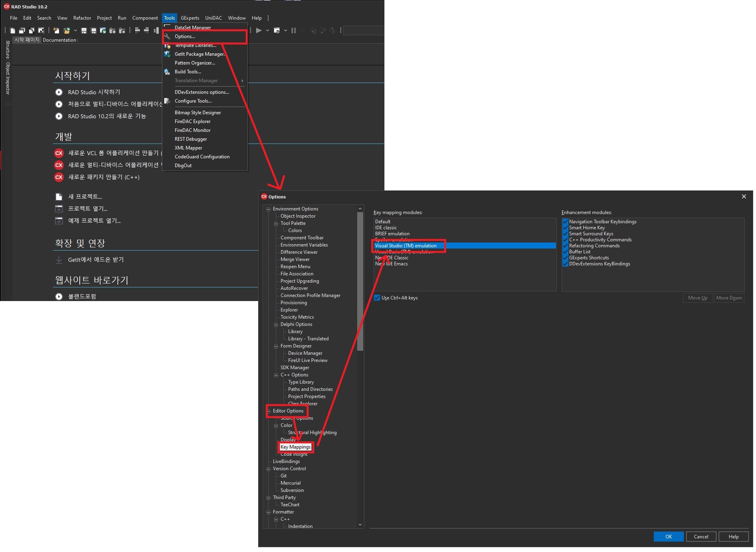This screenshot has height=552, width=756.
Task: Click the Remove File from Project icon
Action: pos(122,30)
